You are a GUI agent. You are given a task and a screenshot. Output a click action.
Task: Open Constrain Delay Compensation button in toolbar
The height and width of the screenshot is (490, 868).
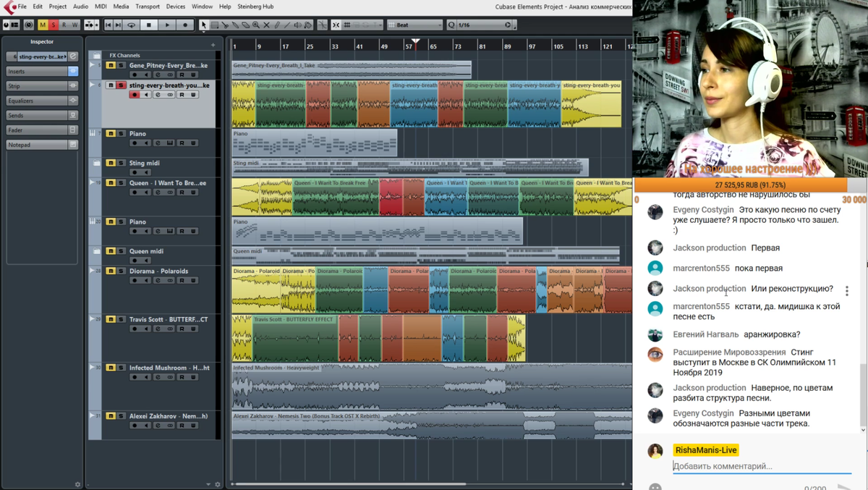29,25
